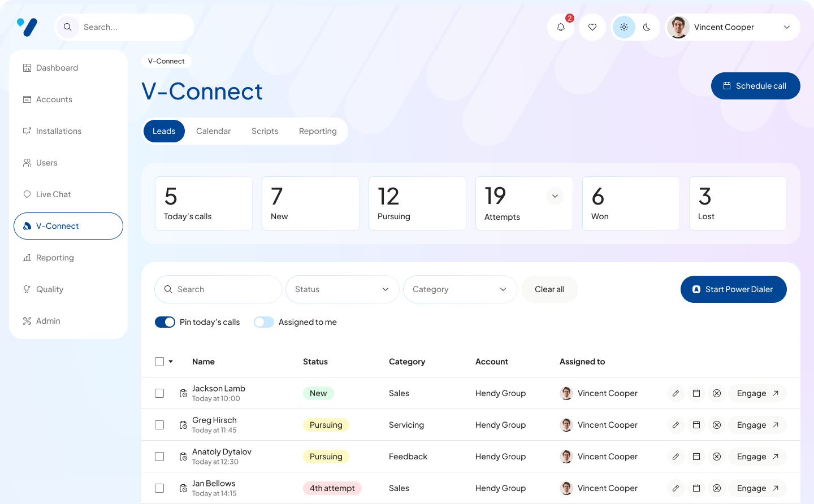Switch to dark mode with the moon icon

click(x=647, y=27)
